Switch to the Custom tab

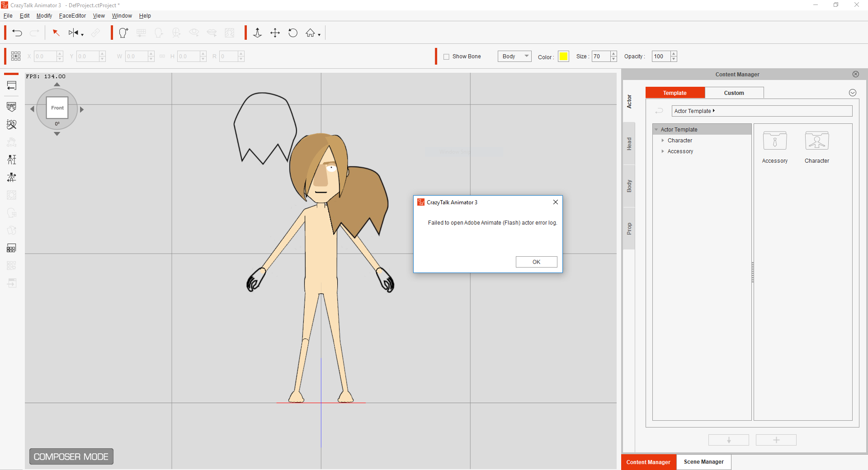tap(734, 93)
